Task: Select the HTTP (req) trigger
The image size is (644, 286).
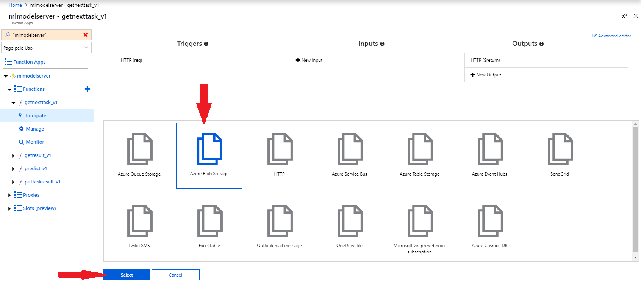Action: click(x=197, y=60)
